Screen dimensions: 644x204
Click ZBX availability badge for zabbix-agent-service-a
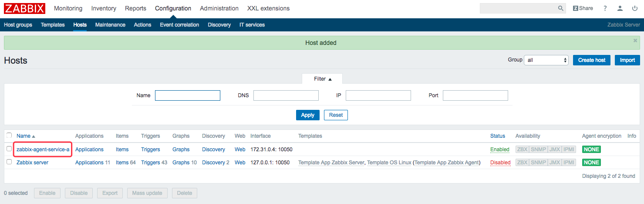click(x=522, y=150)
